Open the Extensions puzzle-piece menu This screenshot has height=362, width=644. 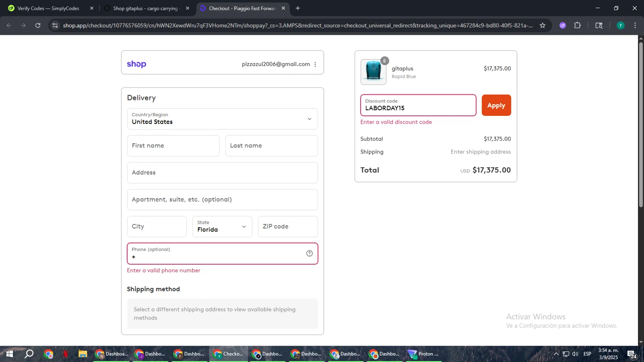click(577, 25)
